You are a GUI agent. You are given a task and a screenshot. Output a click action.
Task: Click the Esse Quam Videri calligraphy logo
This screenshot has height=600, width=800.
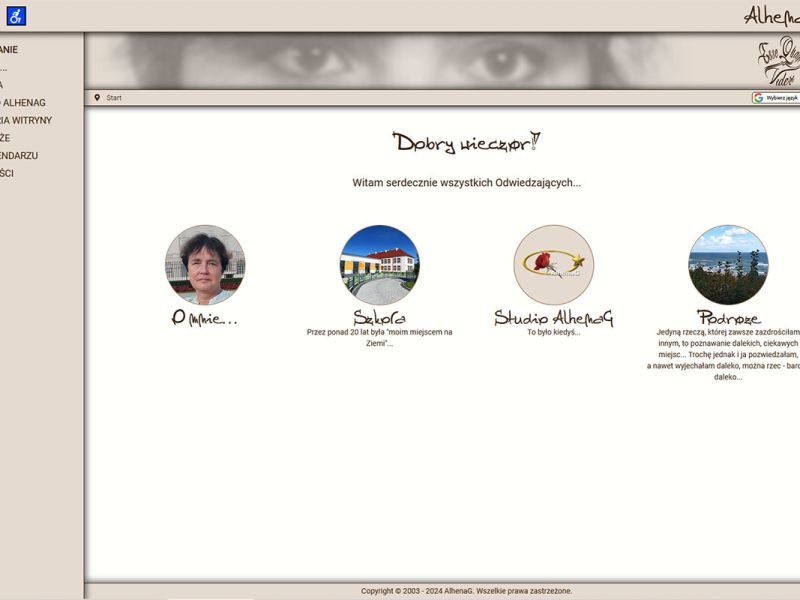click(778, 62)
